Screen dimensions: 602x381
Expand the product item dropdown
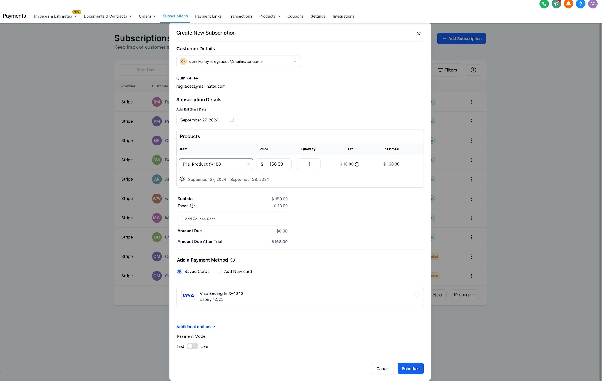click(x=216, y=164)
